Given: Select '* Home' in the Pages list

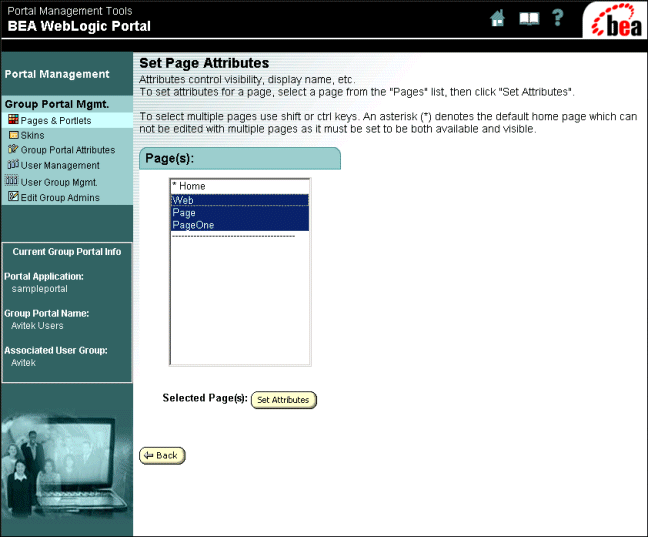Looking at the screenshot, I should coord(240,186).
